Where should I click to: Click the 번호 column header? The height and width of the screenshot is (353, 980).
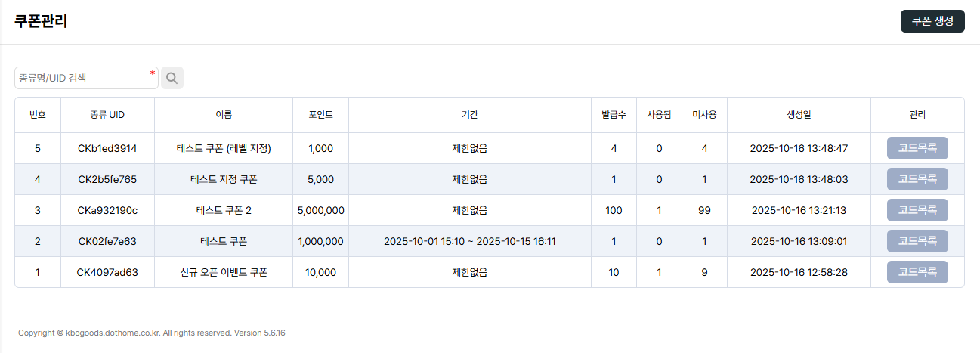click(38, 115)
